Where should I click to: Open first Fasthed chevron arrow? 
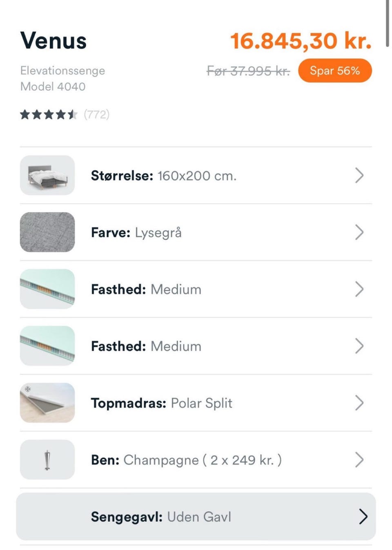click(359, 289)
